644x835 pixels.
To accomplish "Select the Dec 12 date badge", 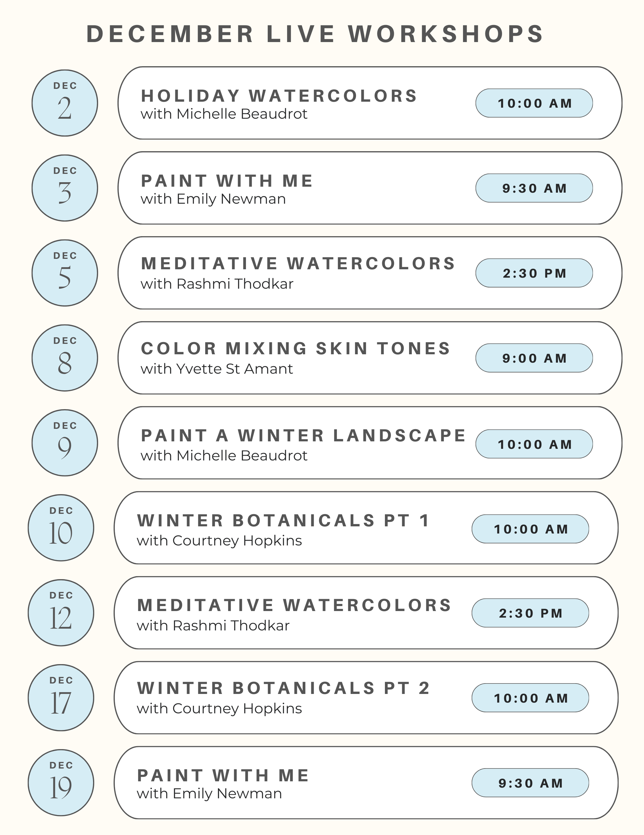I will [61, 613].
